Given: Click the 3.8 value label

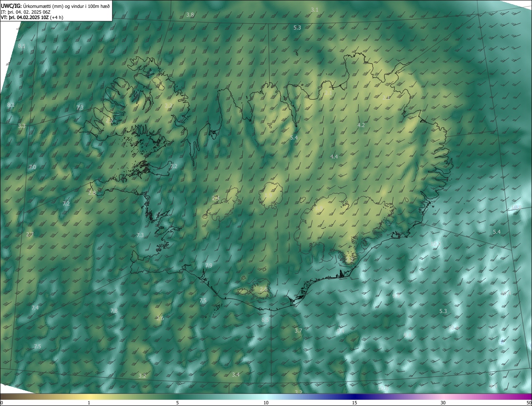Looking at the screenshot, I should 190,15.
